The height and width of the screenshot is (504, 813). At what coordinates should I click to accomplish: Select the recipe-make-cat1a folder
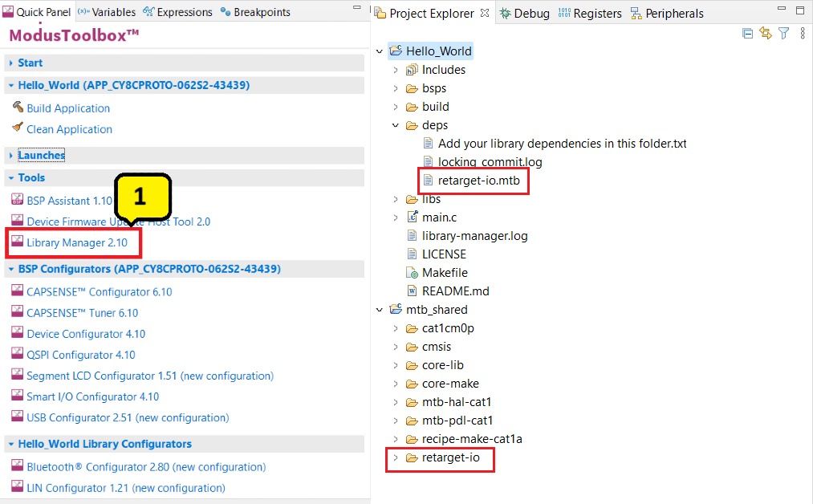472,439
